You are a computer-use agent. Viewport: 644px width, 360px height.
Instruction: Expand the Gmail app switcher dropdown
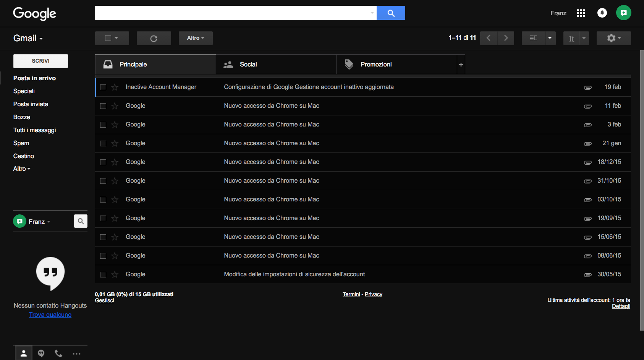pos(28,38)
